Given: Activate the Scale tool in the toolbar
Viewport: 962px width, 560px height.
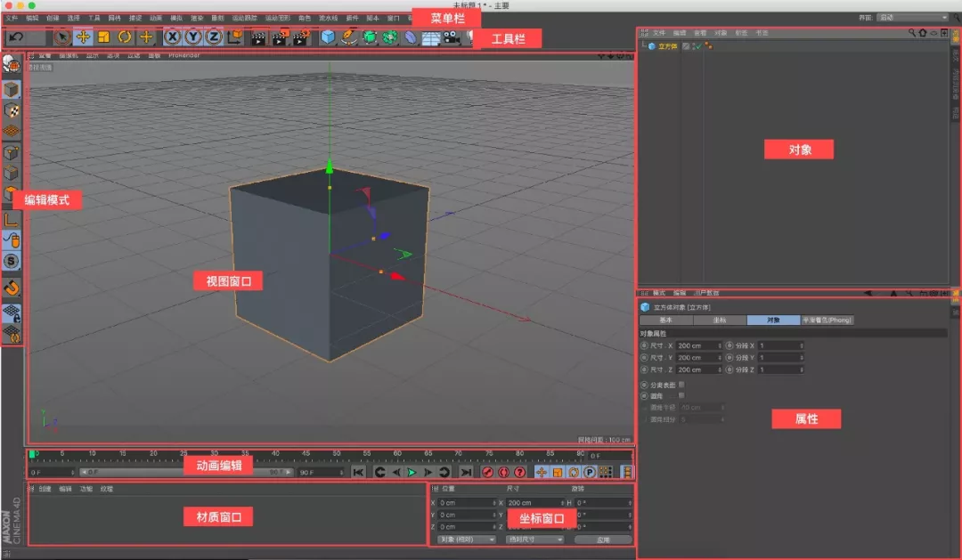Looking at the screenshot, I should pyautogui.click(x=103, y=37).
